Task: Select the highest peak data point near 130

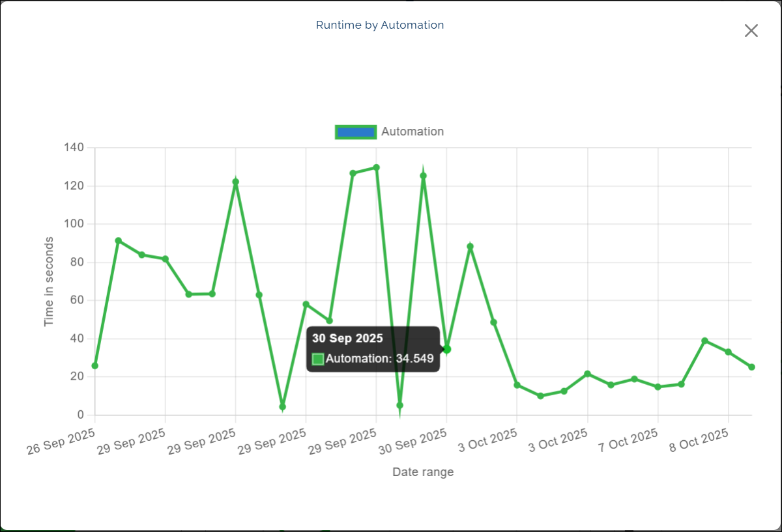Action: [376, 167]
